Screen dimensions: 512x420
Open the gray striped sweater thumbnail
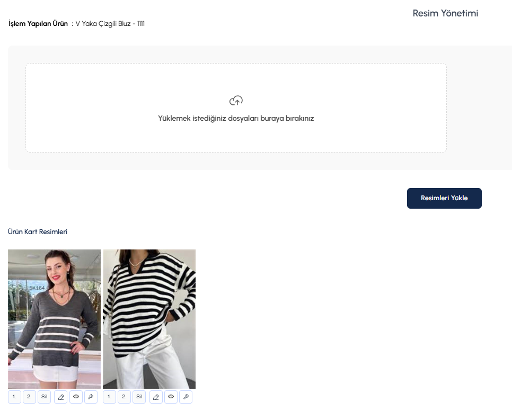pos(54,319)
